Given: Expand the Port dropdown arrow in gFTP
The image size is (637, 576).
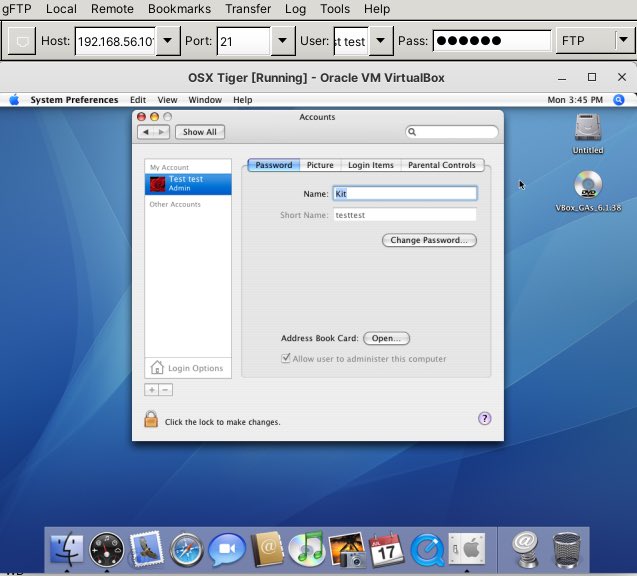Looking at the screenshot, I should pos(282,41).
